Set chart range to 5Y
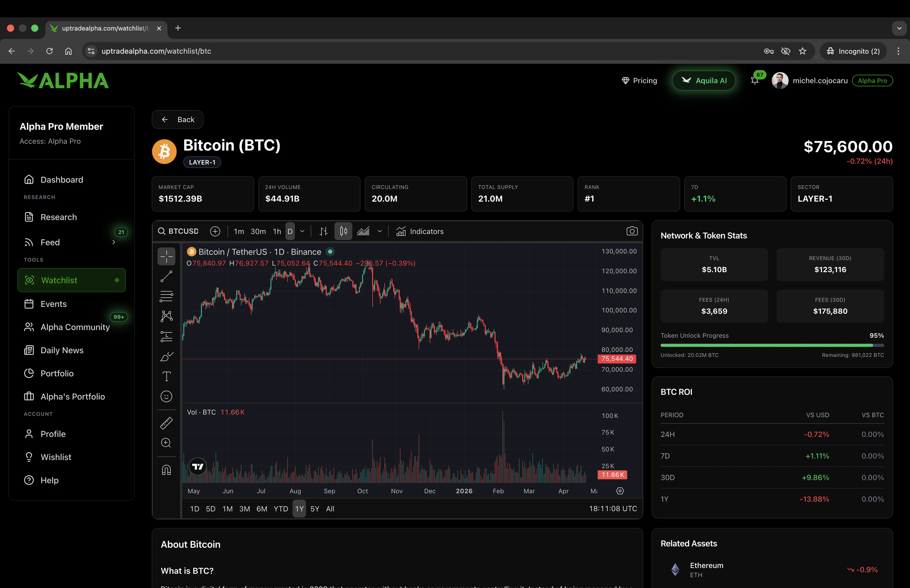 [315, 509]
